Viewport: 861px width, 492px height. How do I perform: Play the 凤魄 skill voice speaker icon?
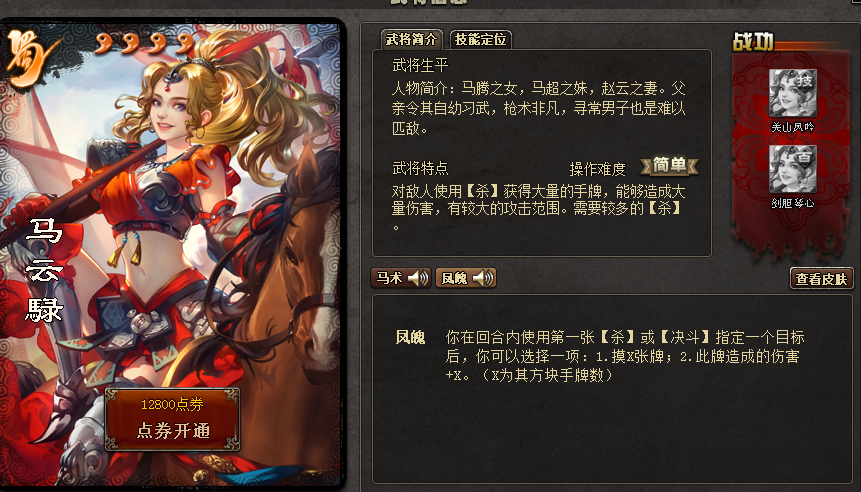[483, 278]
